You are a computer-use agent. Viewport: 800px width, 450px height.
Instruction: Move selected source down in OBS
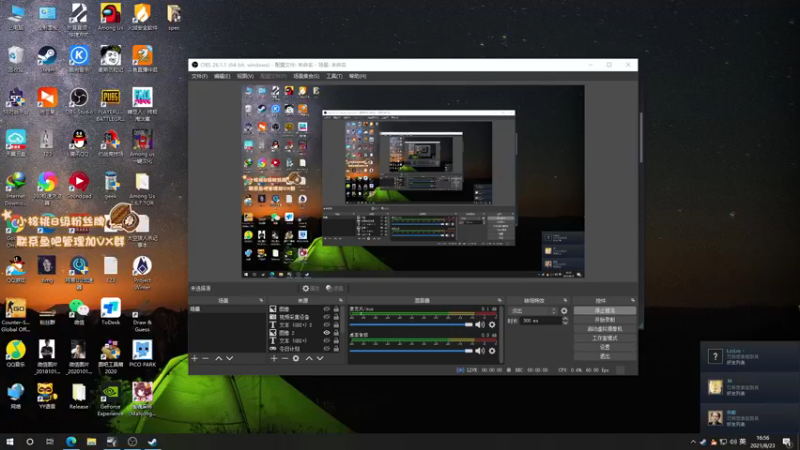click(x=320, y=358)
